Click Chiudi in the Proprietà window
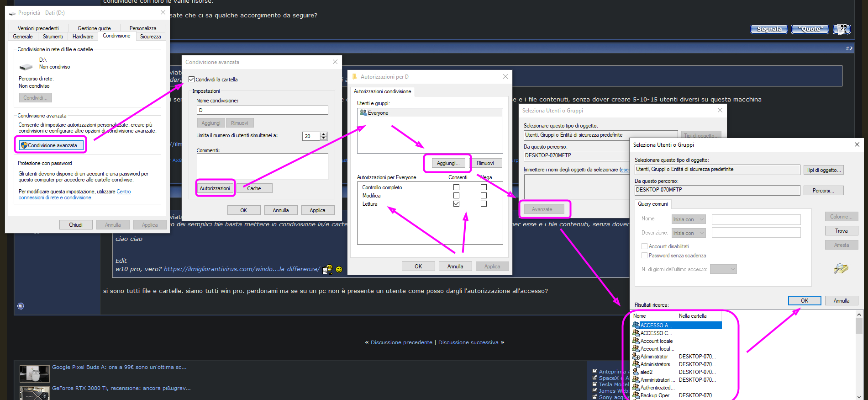Viewport: 868px width, 400px height. 76,225
